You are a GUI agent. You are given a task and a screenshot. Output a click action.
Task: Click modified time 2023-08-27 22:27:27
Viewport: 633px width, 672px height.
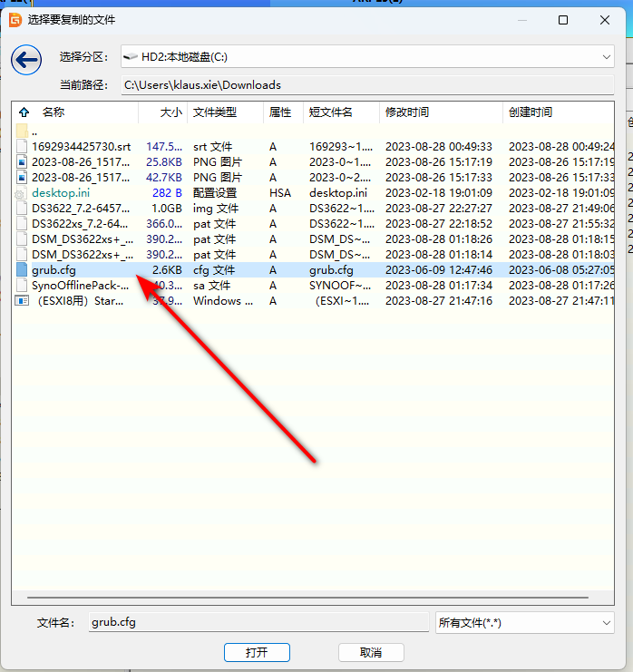(x=439, y=209)
